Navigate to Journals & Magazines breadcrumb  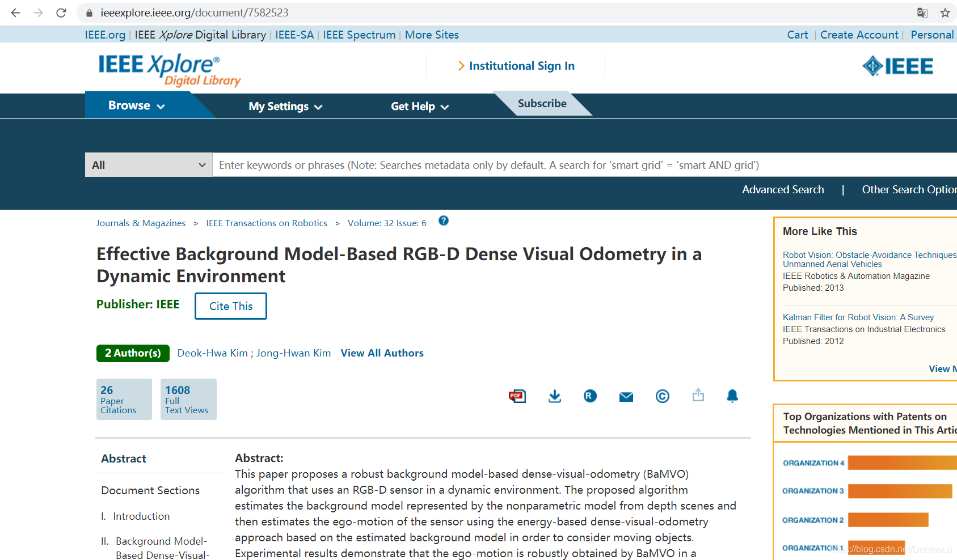point(141,223)
